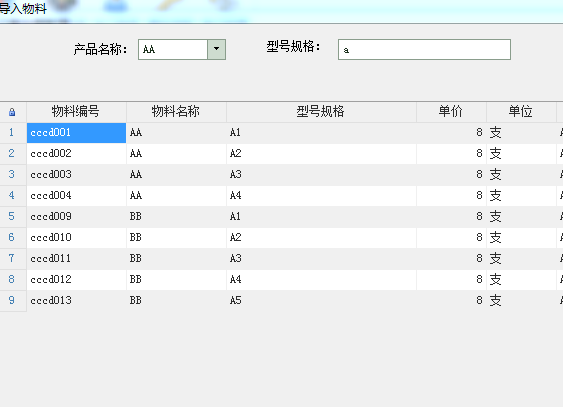Select cell cccd001
The height and width of the screenshot is (407, 563).
76,133
